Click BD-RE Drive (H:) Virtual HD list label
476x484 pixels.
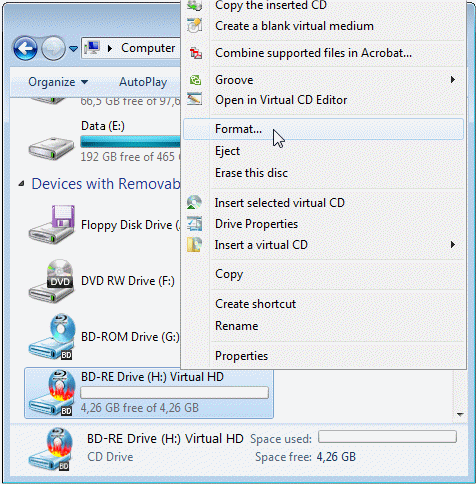[152, 377]
